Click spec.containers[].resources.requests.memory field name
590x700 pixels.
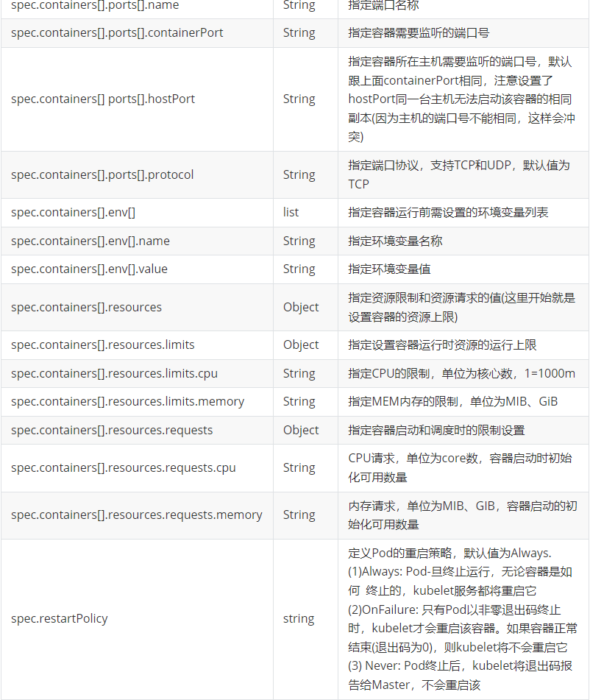(137, 515)
